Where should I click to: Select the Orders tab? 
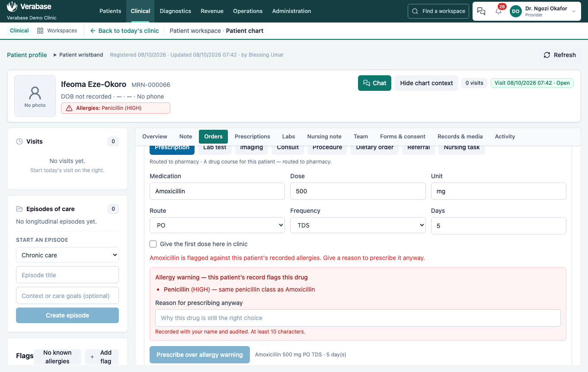(x=214, y=136)
